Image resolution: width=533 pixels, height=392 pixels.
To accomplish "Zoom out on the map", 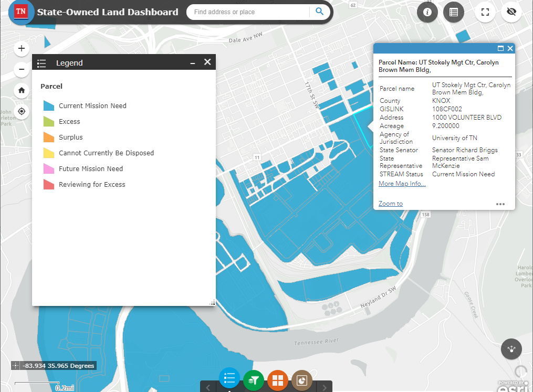I will pos(22,70).
